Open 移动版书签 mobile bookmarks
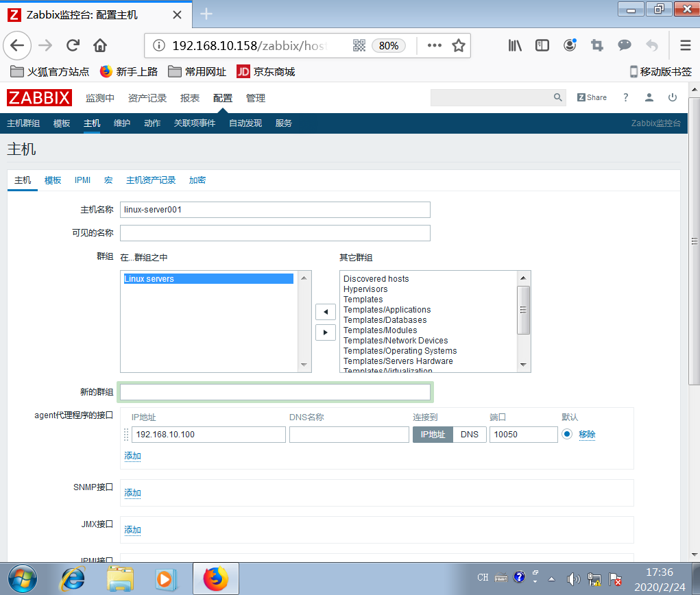 click(661, 72)
